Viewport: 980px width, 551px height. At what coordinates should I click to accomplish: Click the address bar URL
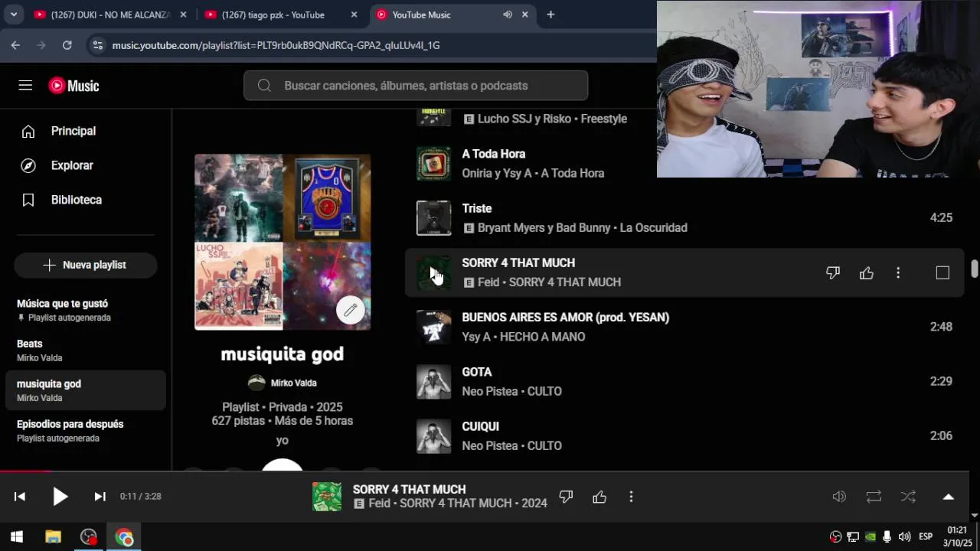tap(276, 45)
